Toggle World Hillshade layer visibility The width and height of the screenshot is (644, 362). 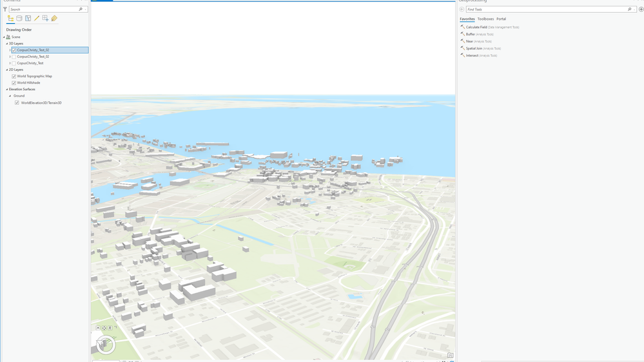point(14,83)
